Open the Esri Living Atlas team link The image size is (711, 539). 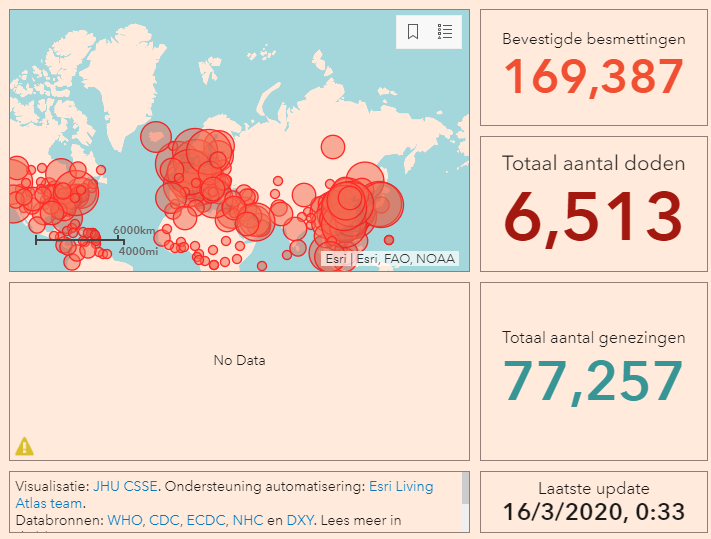(x=401, y=487)
